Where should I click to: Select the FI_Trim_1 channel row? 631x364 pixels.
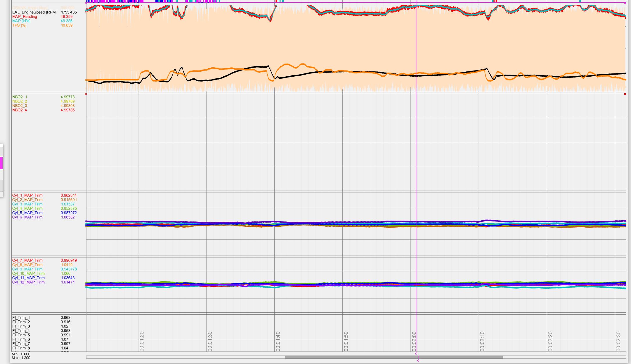pos(21,318)
